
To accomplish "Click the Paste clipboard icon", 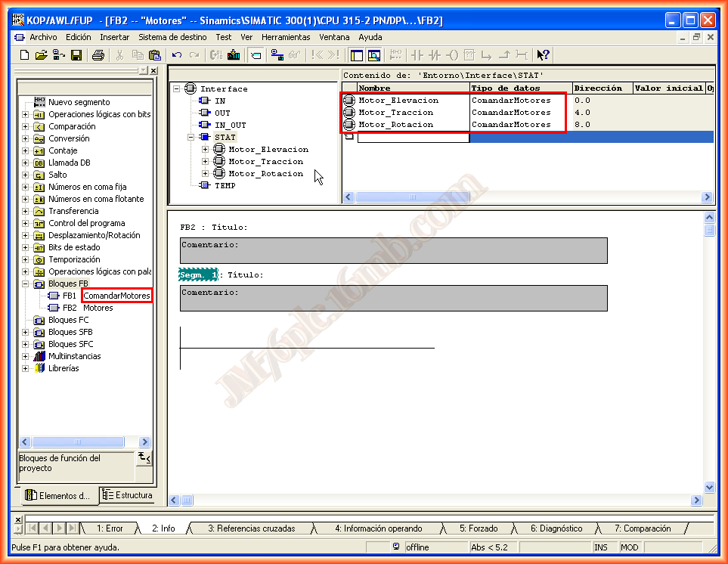I will coord(155,54).
